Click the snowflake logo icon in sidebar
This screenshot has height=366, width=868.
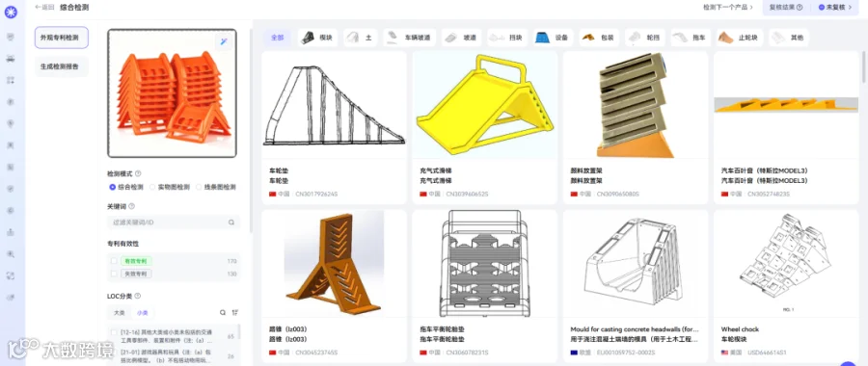point(11,13)
